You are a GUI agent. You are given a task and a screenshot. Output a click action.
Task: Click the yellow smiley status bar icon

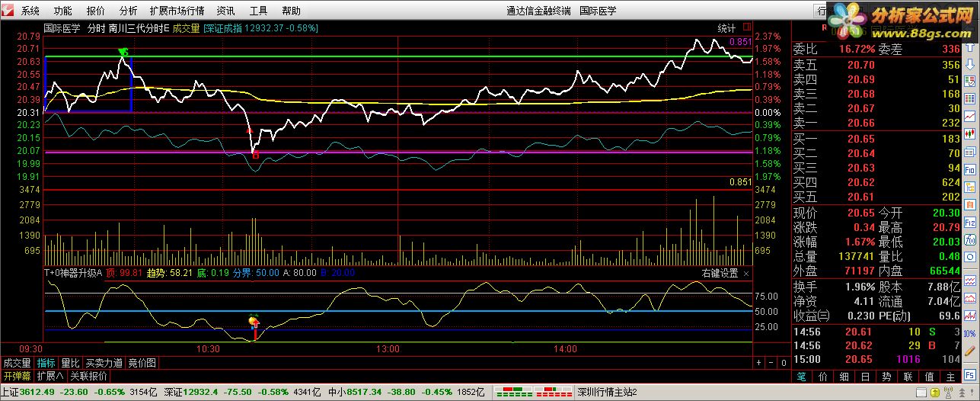(935, 393)
